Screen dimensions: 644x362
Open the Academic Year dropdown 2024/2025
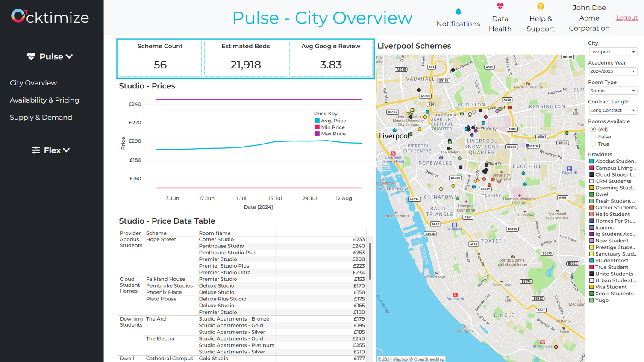[612, 71]
